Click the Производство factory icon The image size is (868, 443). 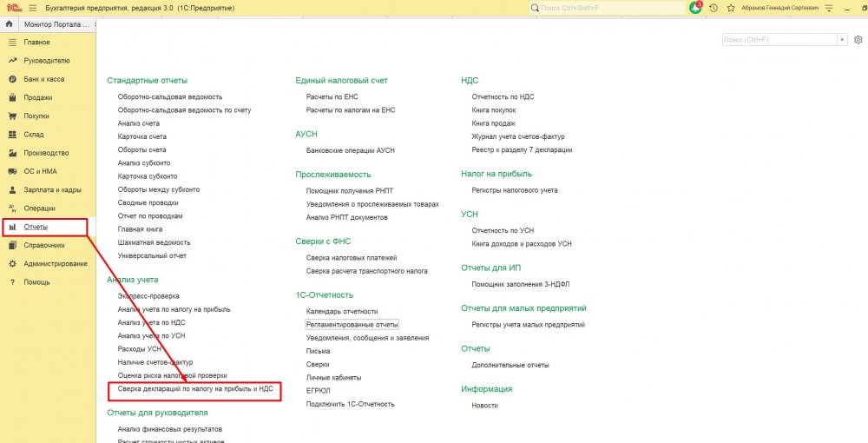point(12,153)
